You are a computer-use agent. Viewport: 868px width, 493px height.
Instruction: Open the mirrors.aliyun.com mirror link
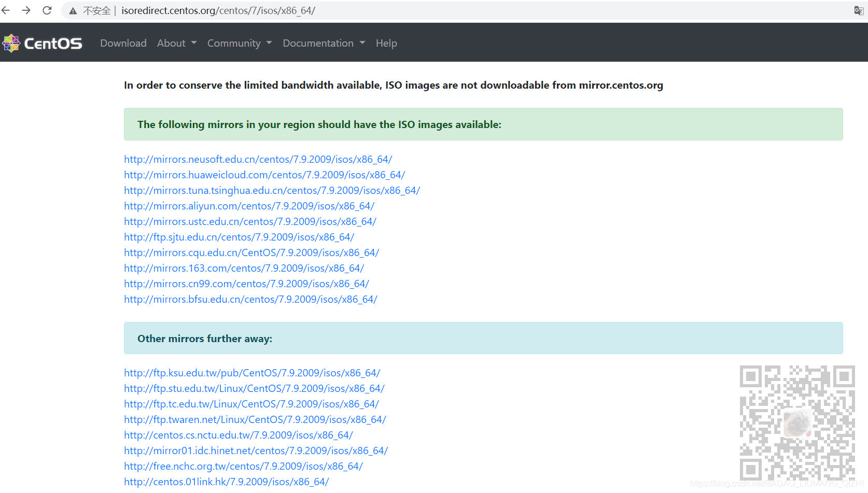249,206
